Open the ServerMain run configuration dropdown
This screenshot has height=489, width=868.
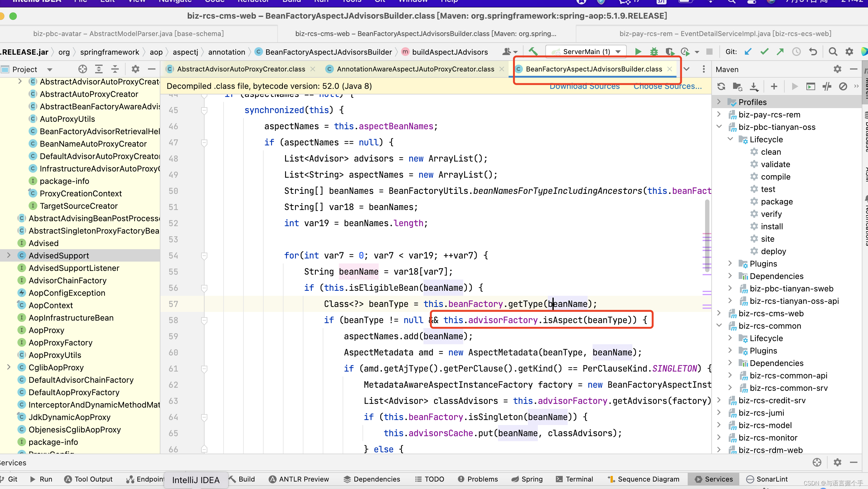click(x=618, y=52)
